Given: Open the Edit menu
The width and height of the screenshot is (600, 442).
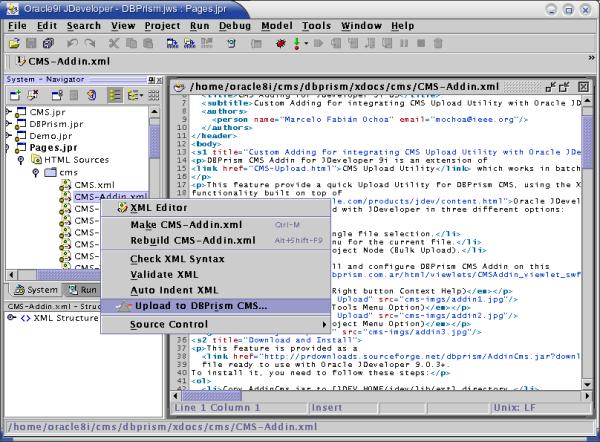Looking at the screenshot, I should coord(47,26).
